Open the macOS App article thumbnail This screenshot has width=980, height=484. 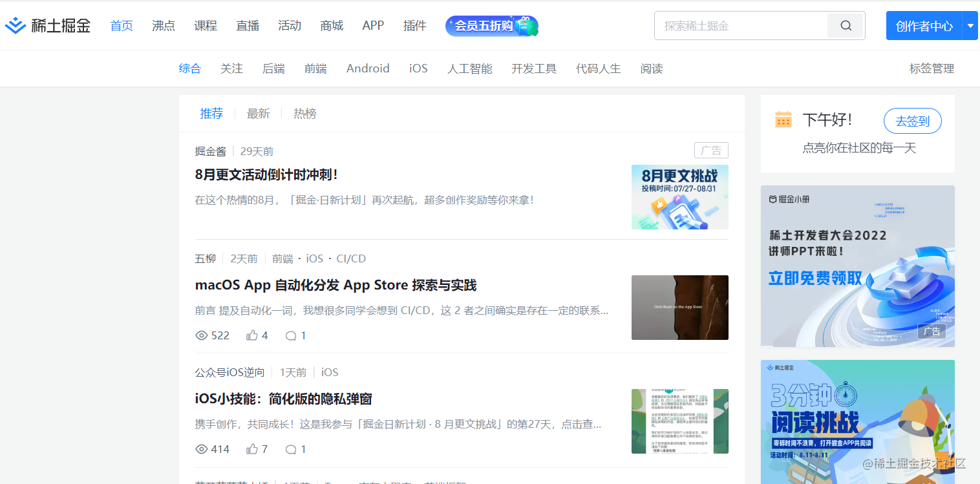(x=680, y=308)
